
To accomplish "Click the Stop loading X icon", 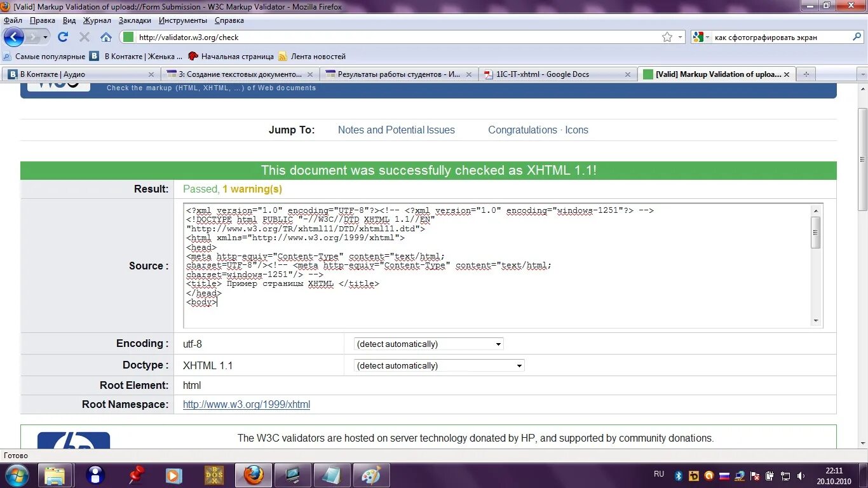I will 85,37.
